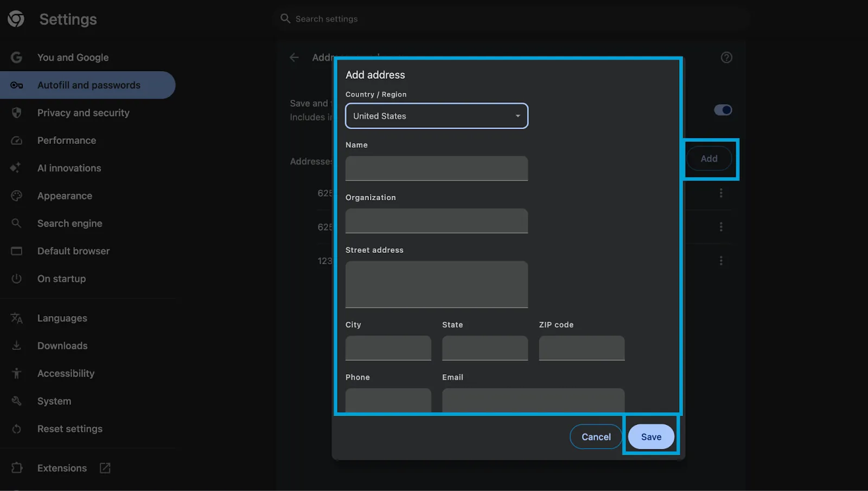Focus the State field

tap(485, 348)
